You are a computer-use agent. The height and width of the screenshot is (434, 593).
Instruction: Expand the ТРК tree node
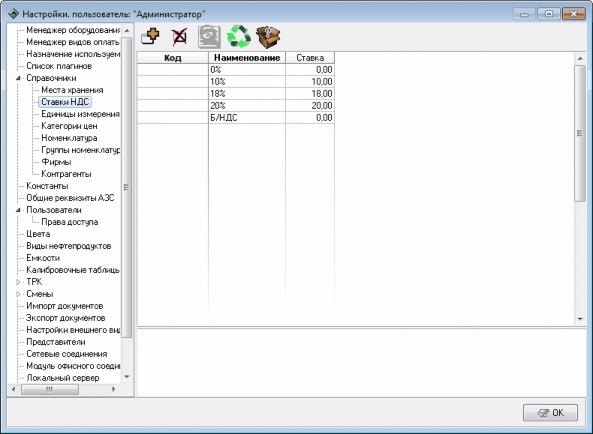[18, 282]
